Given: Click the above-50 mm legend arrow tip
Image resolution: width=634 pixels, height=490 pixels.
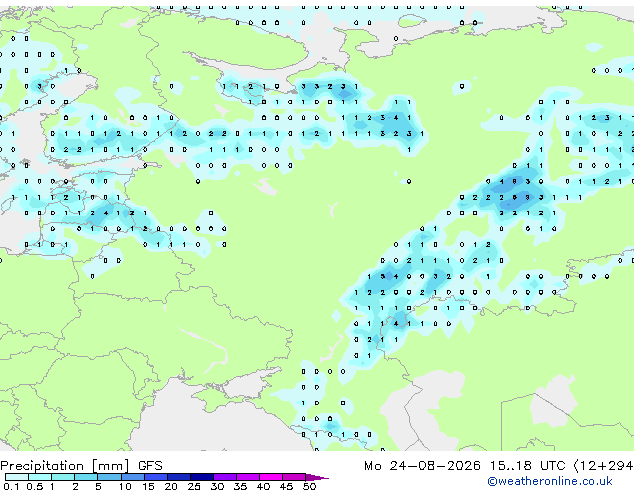Looking at the screenshot, I should (x=317, y=477).
